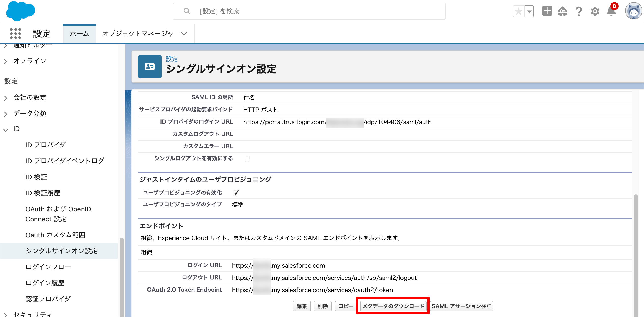The width and height of the screenshot is (644, 317).
Task: Click the 設定 breadcrumb link
Action: pyautogui.click(x=172, y=59)
